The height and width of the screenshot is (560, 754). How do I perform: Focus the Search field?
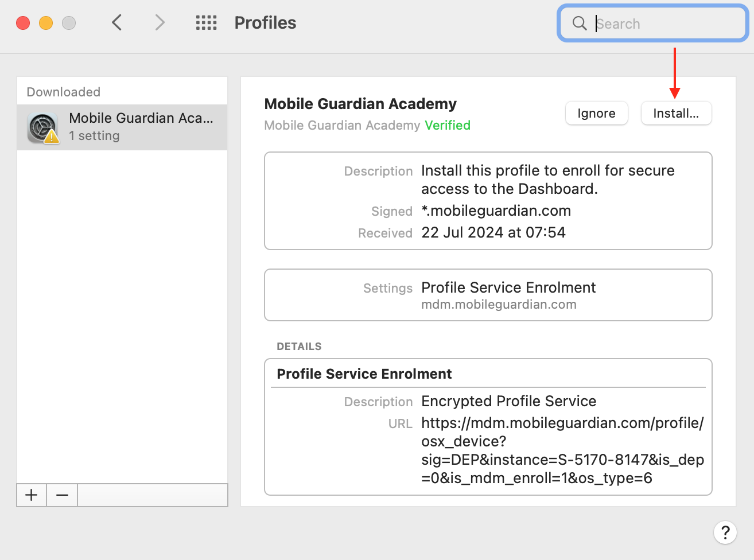coord(653,24)
